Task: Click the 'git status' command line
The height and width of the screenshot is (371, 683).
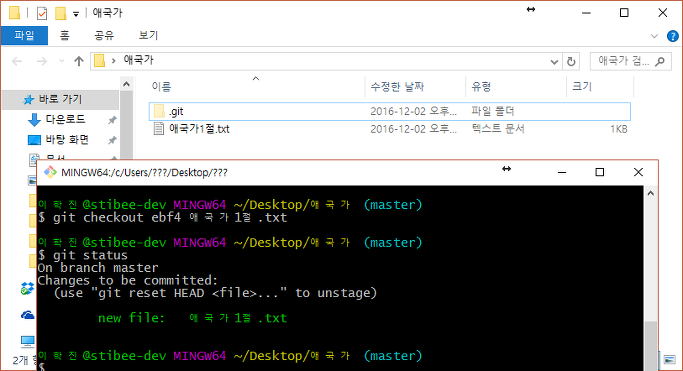Action: (x=83, y=255)
